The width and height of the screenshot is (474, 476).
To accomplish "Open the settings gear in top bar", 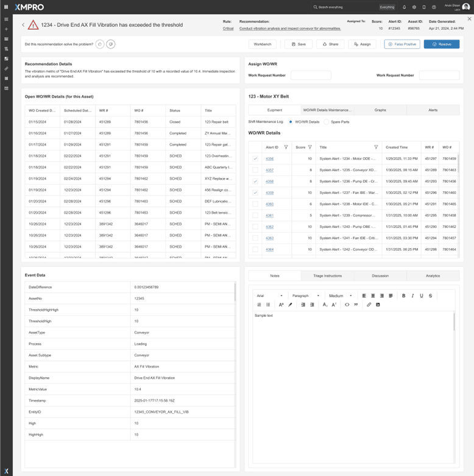I will coord(414,7).
